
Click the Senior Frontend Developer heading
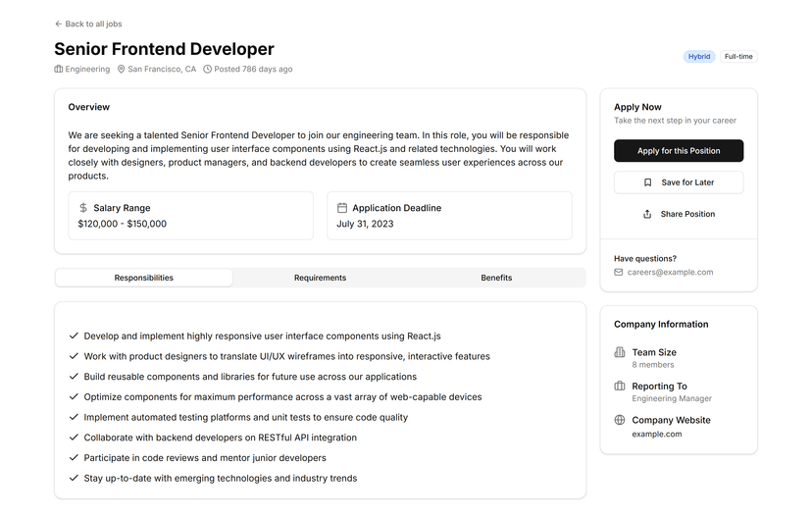coord(164,49)
